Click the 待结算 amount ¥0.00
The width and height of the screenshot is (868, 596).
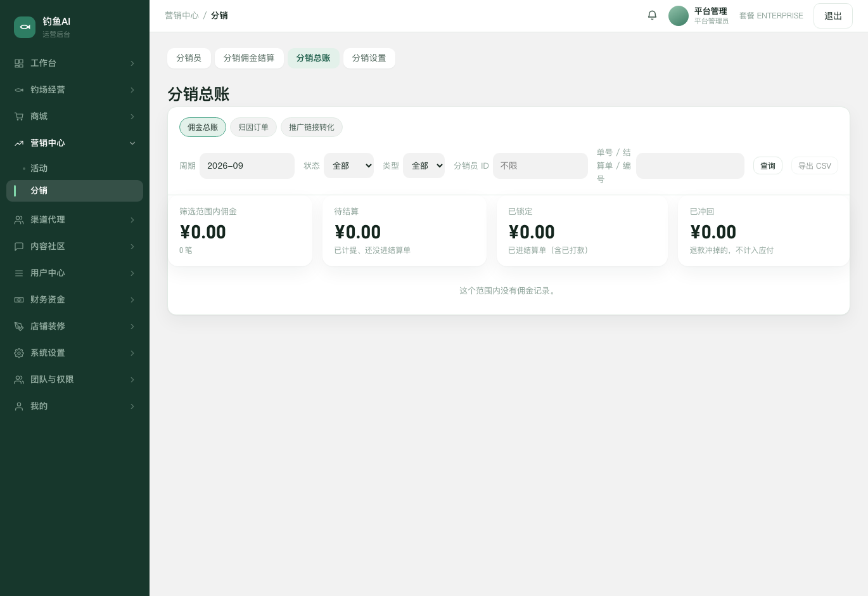tap(358, 232)
